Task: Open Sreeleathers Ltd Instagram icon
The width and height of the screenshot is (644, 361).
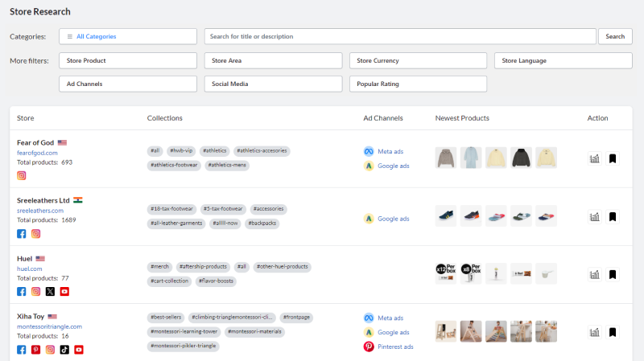Action: tap(35, 234)
